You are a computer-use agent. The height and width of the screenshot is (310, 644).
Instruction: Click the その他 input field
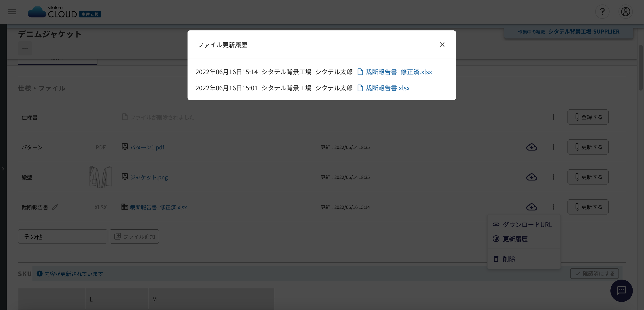[62, 237]
